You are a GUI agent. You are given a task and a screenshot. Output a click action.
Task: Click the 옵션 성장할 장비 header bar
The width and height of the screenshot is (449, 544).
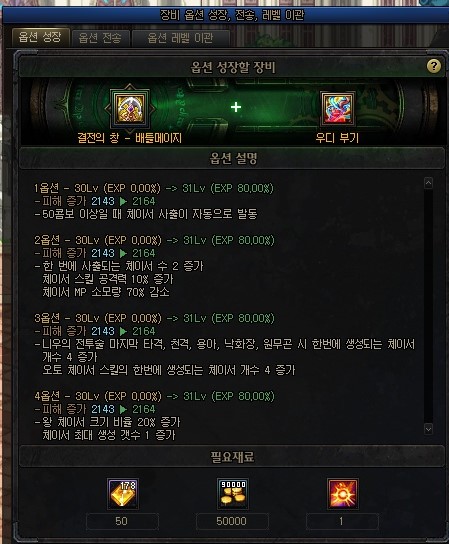coord(232,67)
